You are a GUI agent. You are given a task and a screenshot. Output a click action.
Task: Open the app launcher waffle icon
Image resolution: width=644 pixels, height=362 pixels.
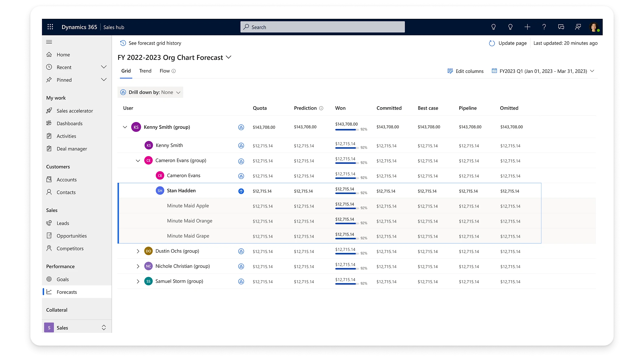[x=50, y=27]
